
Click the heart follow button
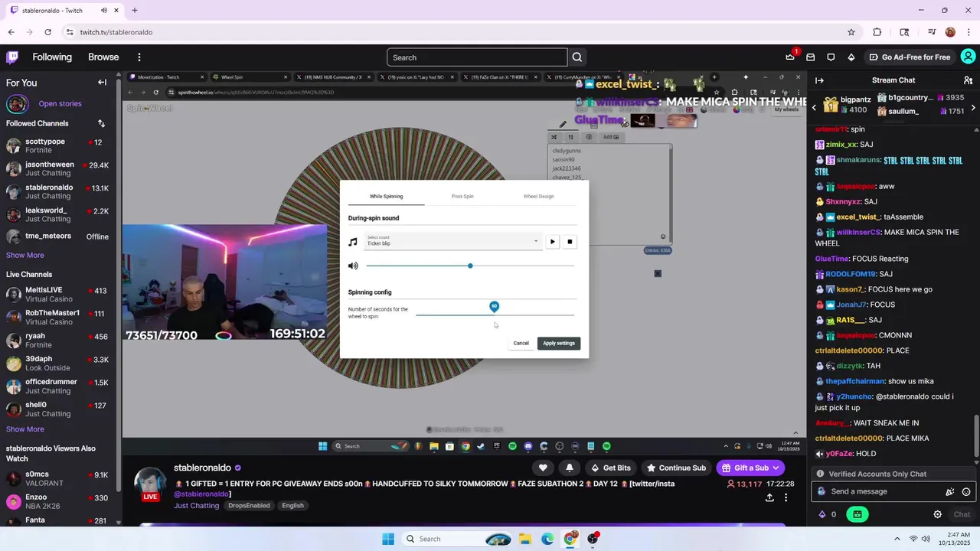(543, 468)
